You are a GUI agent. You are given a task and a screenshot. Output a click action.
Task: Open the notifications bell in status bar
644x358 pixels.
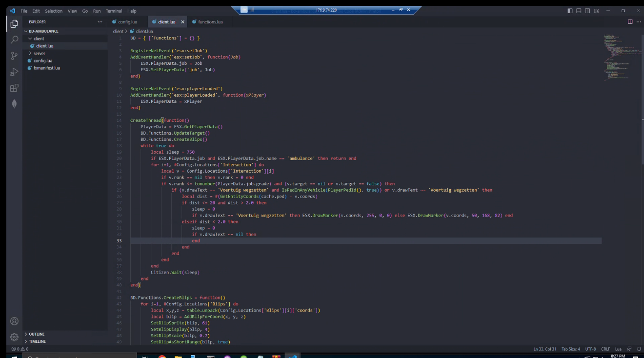tap(638, 349)
